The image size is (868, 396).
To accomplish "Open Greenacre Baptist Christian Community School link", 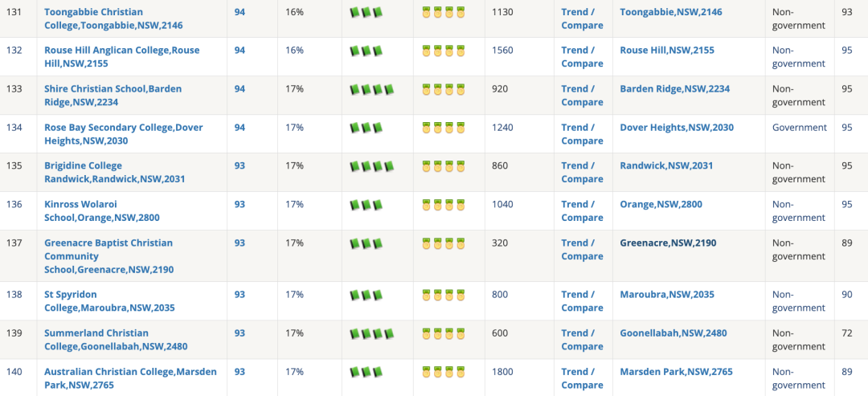I will tap(109, 256).
